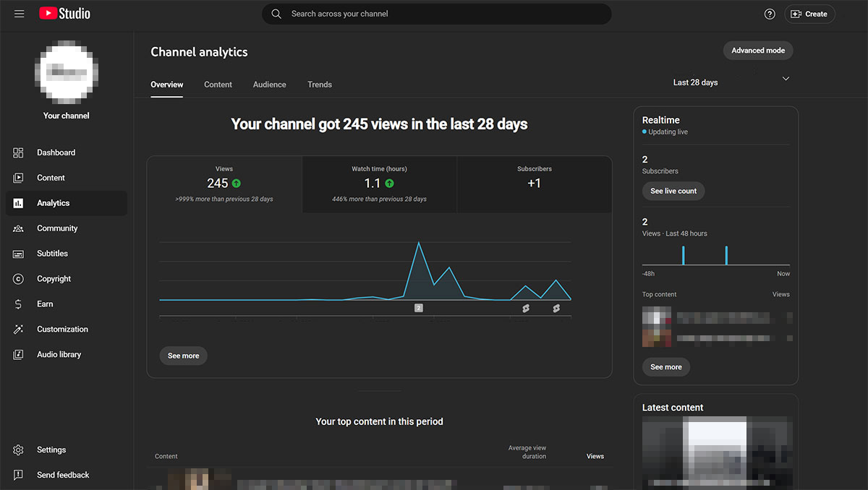Open the Customization wand icon
The height and width of the screenshot is (490, 868).
(x=19, y=330)
